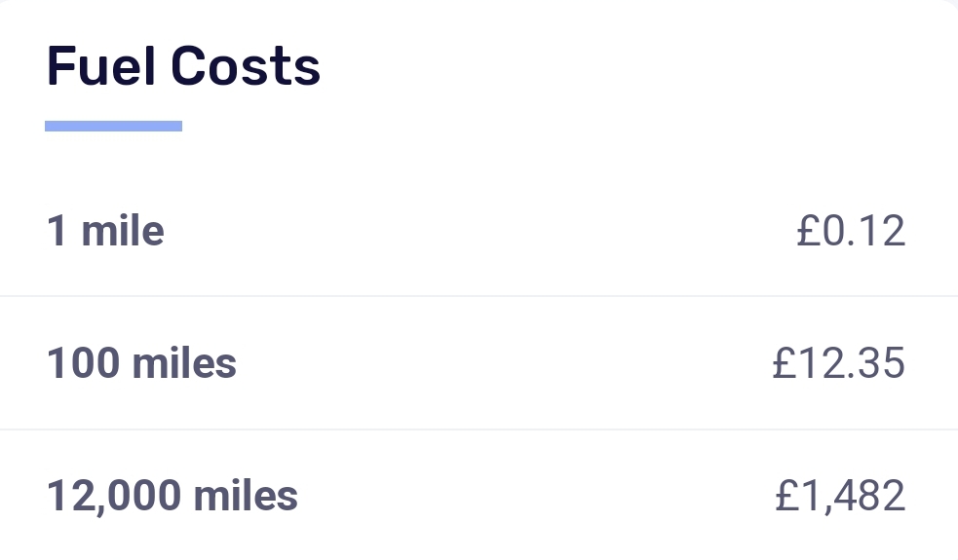Viewport: 958px width, 560px height.
Task: Click the divider under the 1 mile row
Action: point(479,296)
